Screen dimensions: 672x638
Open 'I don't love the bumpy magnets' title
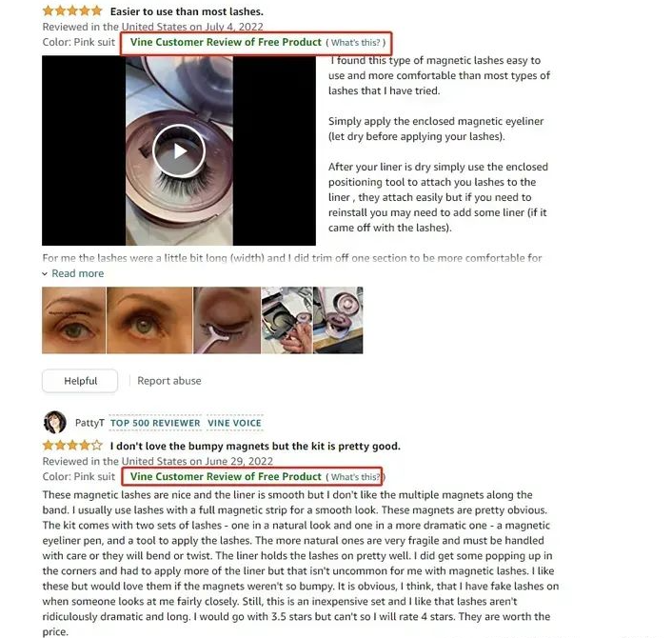click(x=255, y=446)
